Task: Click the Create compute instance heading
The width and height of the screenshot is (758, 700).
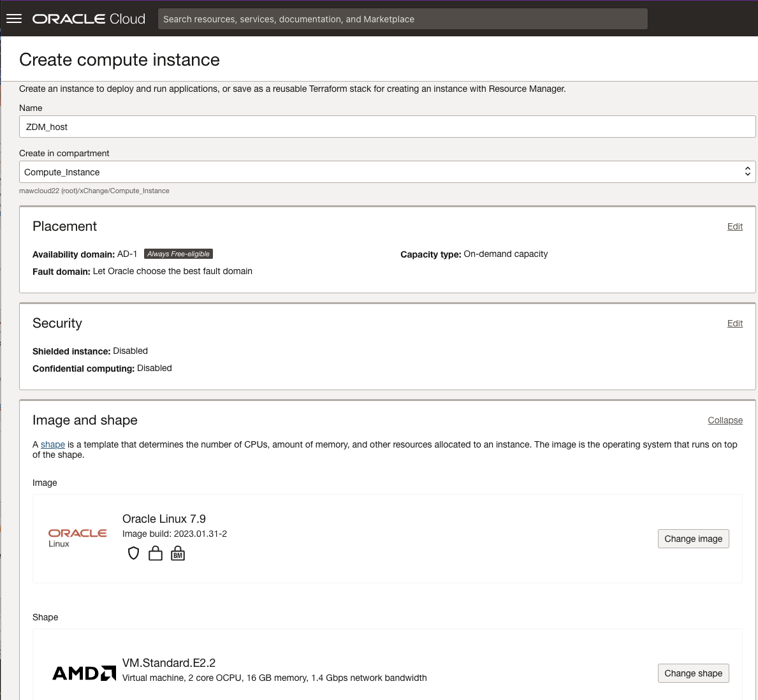Action: [x=119, y=60]
